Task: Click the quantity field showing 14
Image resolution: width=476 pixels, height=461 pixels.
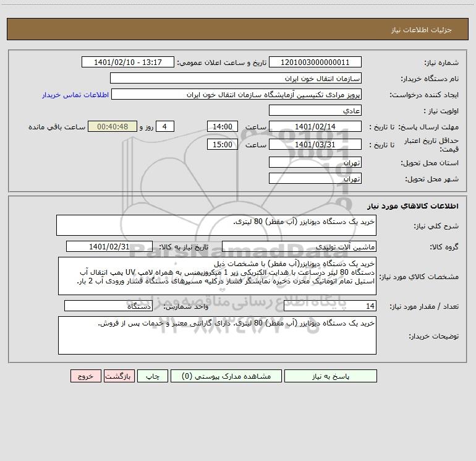Action: pyautogui.click(x=330, y=306)
